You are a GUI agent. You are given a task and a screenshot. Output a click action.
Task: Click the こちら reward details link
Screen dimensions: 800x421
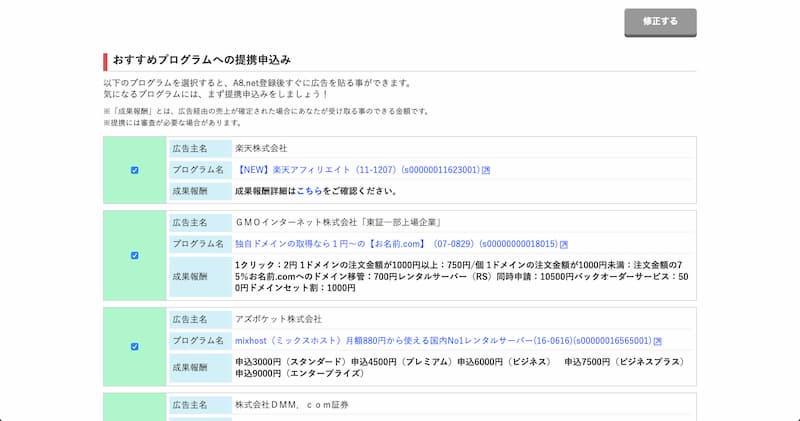[x=309, y=191]
